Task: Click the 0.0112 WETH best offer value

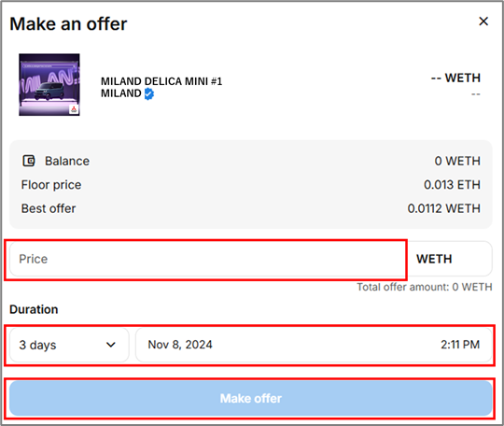Action: [x=444, y=208]
